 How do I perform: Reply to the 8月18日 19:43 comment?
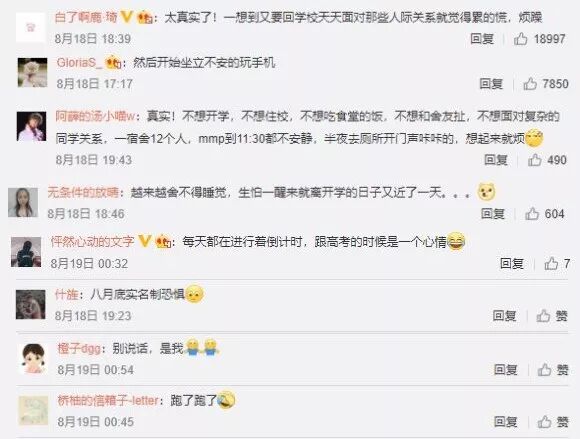point(496,160)
